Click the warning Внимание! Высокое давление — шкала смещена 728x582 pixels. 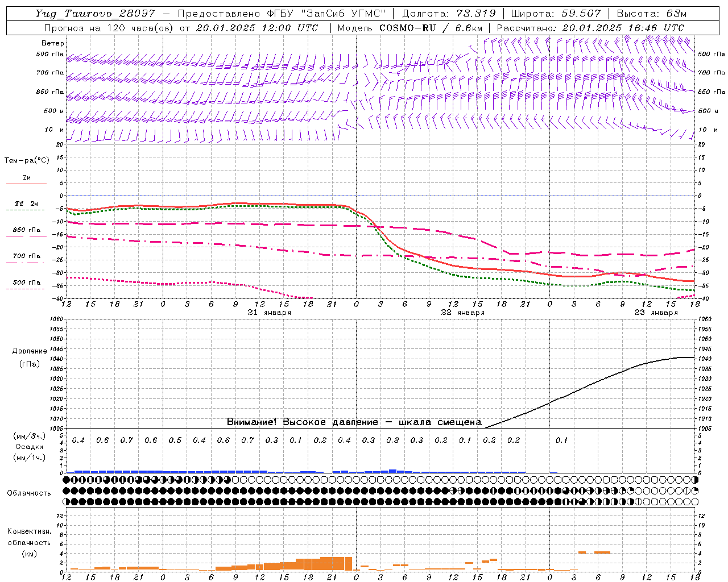point(354,422)
